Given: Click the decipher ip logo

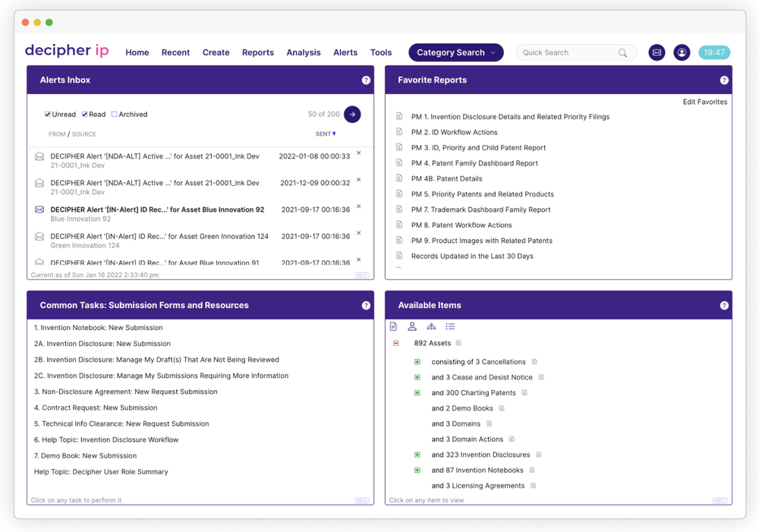Looking at the screenshot, I should tap(67, 50).
